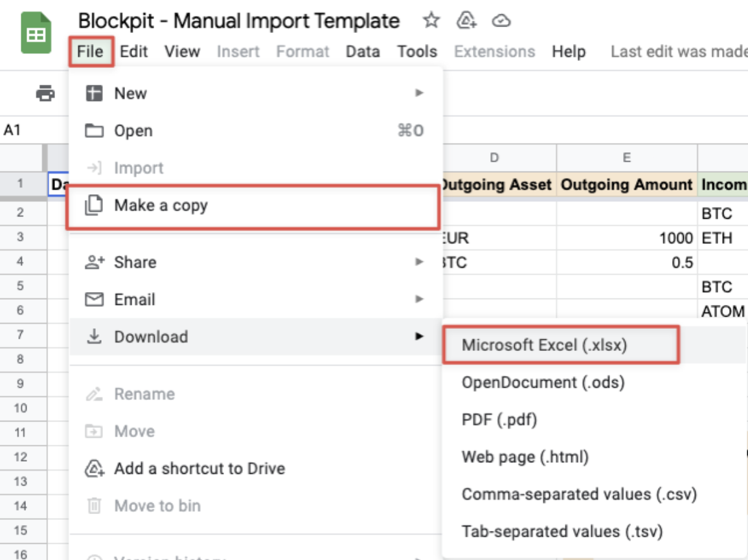Click the Open folder icon in menu
The image size is (748, 560).
(94, 130)
